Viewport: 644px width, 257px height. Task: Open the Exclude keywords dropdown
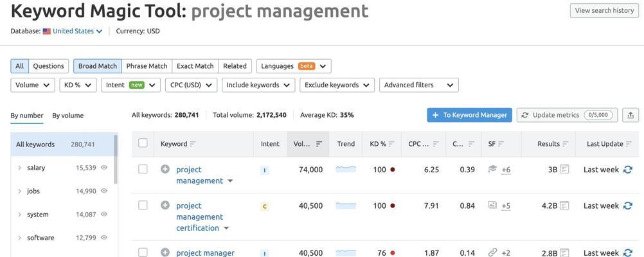[x=337, y=85]
